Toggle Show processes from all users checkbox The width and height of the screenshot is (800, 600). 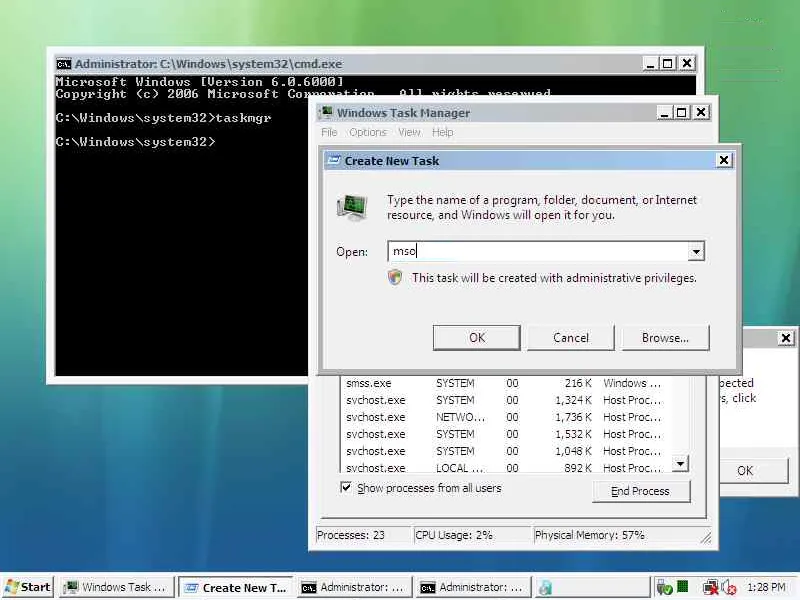(346, 487)
